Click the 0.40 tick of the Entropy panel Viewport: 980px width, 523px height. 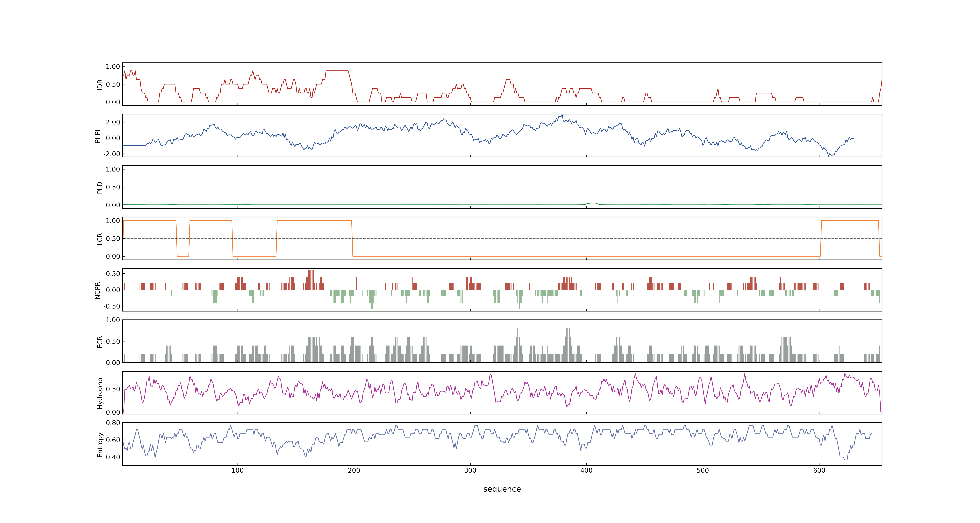click(x=113, y=457)
